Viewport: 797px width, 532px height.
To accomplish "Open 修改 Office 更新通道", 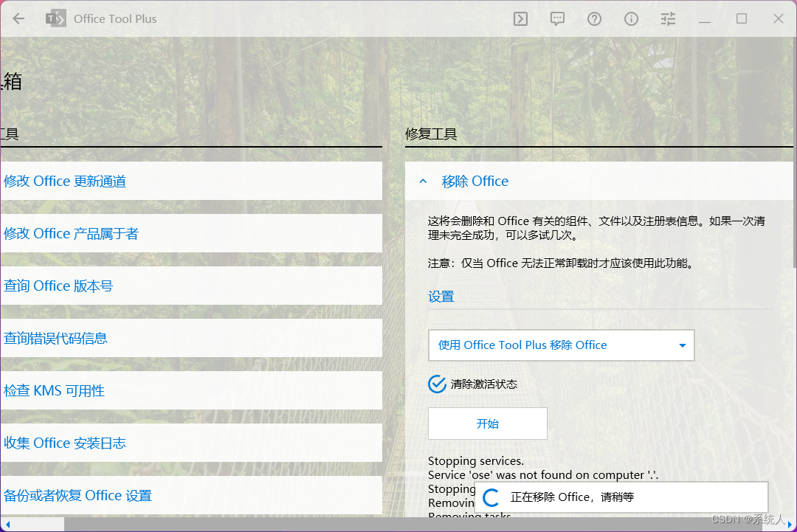I will point(191,181).
